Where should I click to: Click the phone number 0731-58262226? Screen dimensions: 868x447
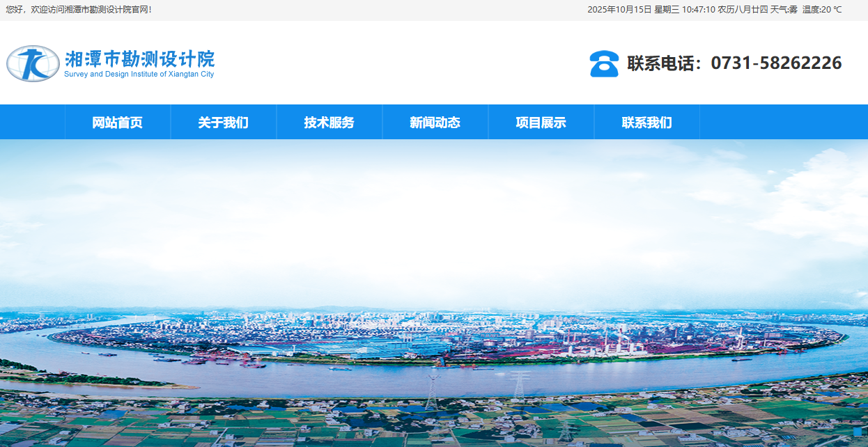pyautogui.click(x=776, y=63)
